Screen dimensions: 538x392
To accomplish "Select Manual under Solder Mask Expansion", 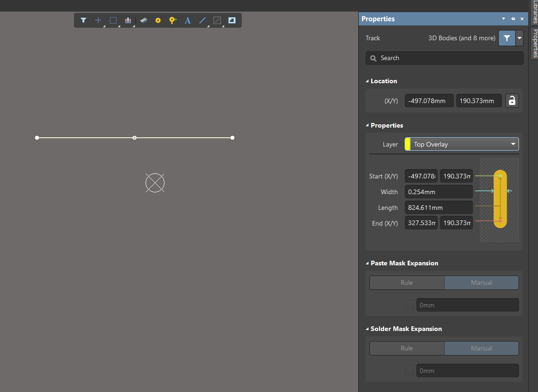I will [482, 348].
